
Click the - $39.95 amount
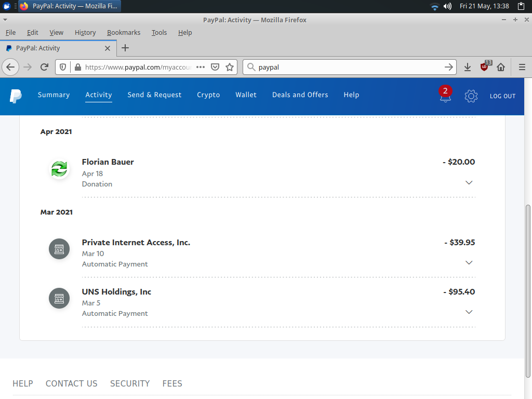(460, 243)
